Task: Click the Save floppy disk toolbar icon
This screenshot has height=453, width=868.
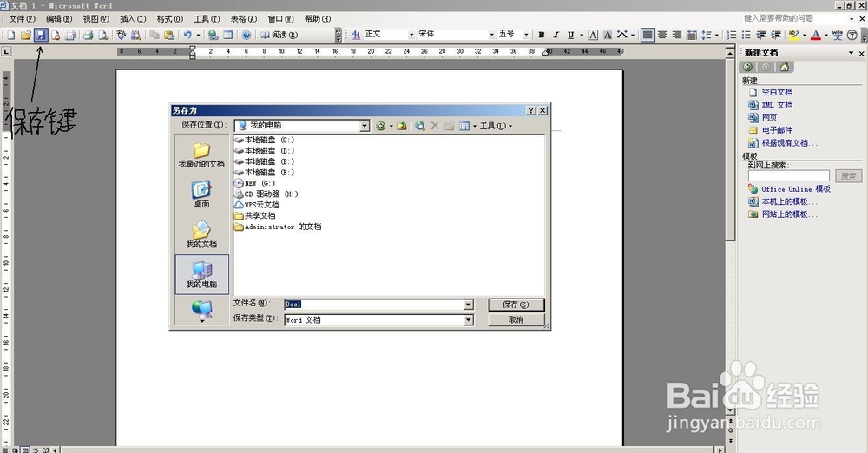Action: [x=41, y=35]
